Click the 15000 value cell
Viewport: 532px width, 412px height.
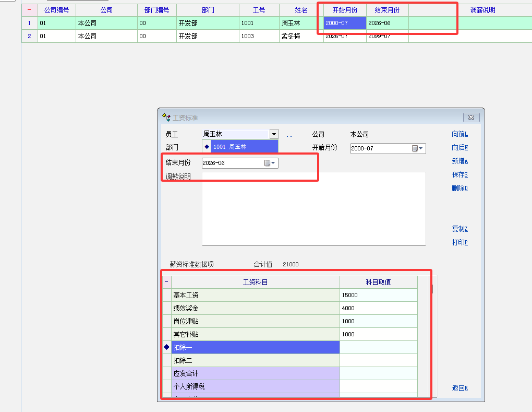(x=378, y=295)
